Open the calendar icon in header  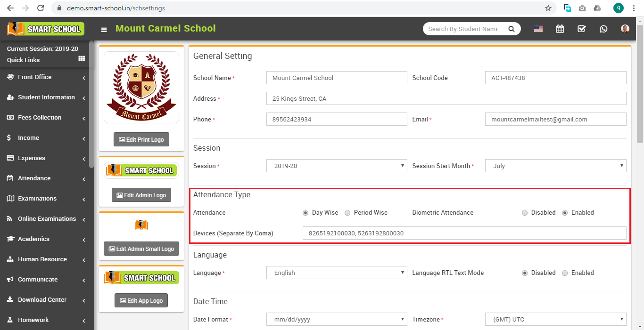pos(560,29)
